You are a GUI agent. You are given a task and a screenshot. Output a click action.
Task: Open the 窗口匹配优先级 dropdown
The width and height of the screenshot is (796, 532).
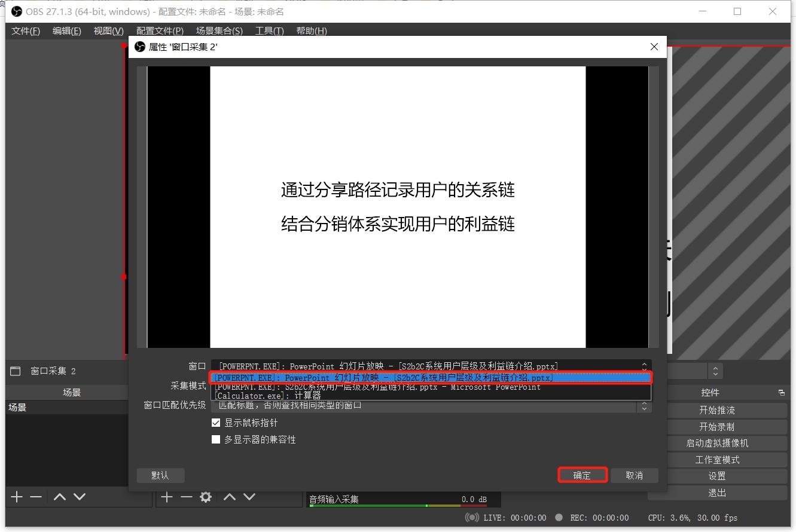pyautogui.click(x=644, y=406)
